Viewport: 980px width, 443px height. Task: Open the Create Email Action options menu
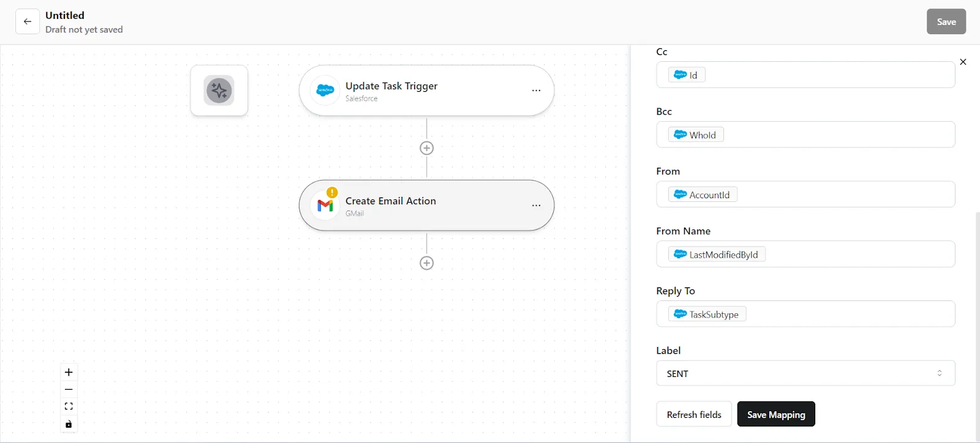pyautogui.click(x=536, y=206)
